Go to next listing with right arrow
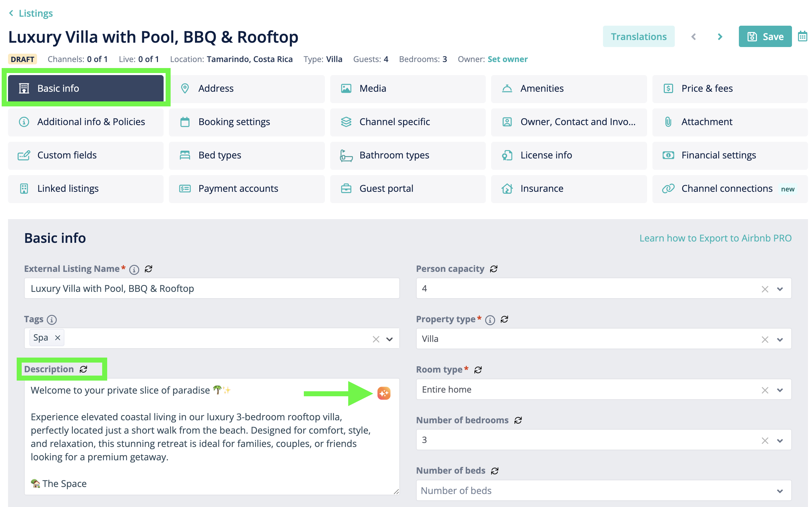 pos(720,37)
